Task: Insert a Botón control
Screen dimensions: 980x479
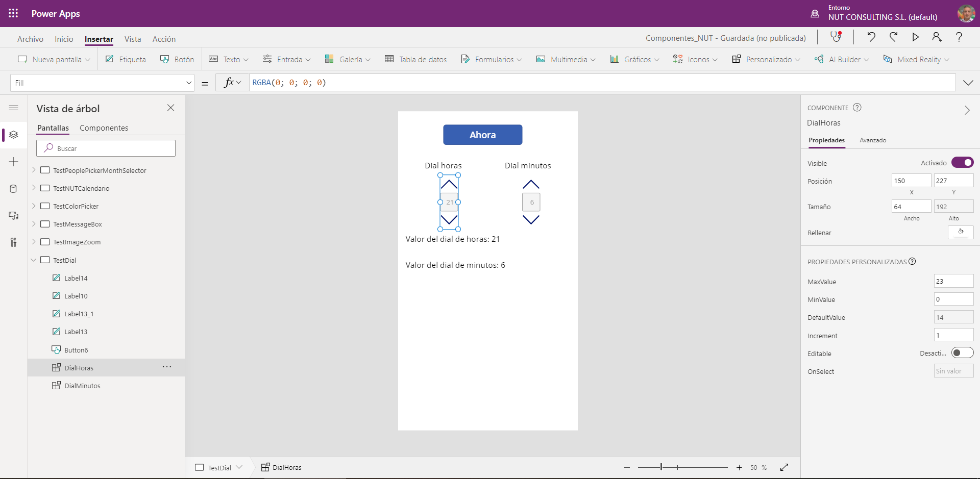Action: 177,59
